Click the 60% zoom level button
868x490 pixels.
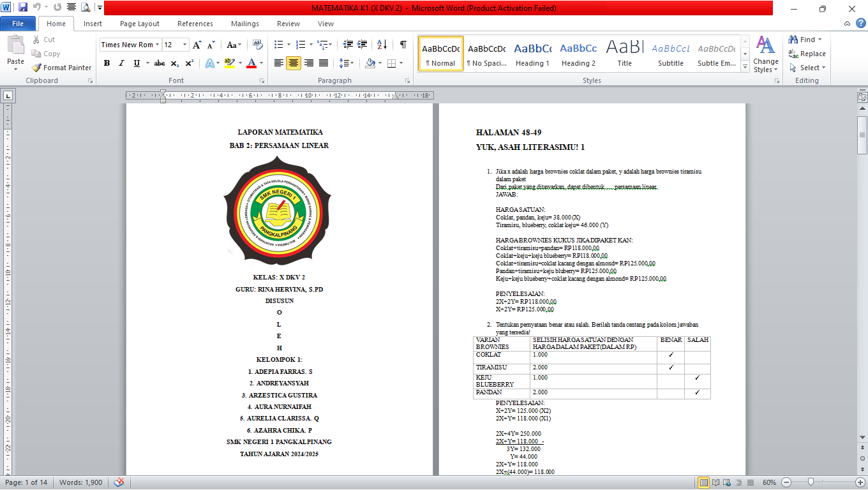[x=769, y=482]
